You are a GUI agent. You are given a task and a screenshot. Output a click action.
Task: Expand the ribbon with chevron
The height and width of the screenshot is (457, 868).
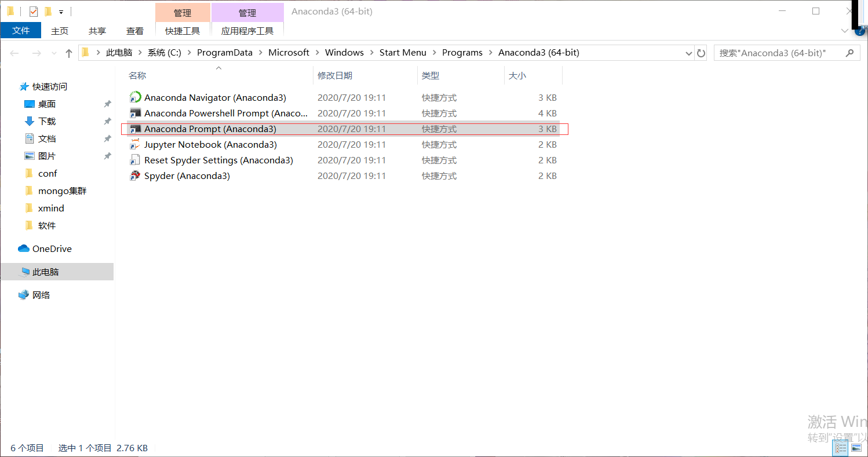point(845,31)
